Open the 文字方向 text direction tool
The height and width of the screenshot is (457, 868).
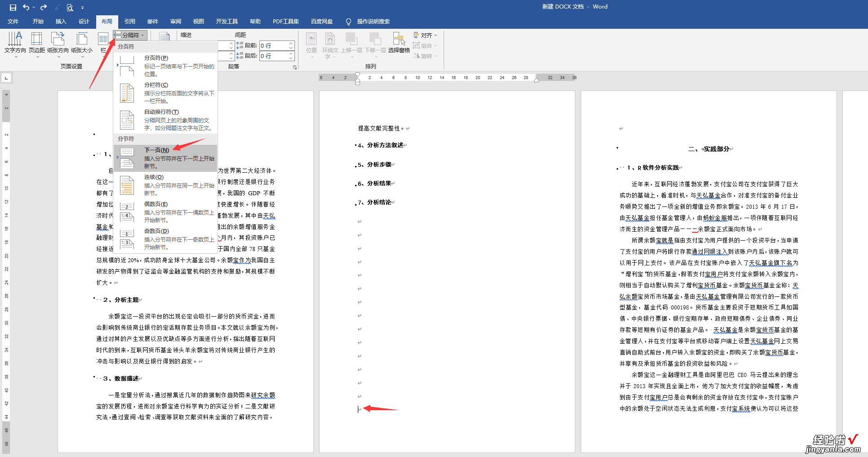click(15, 45)
